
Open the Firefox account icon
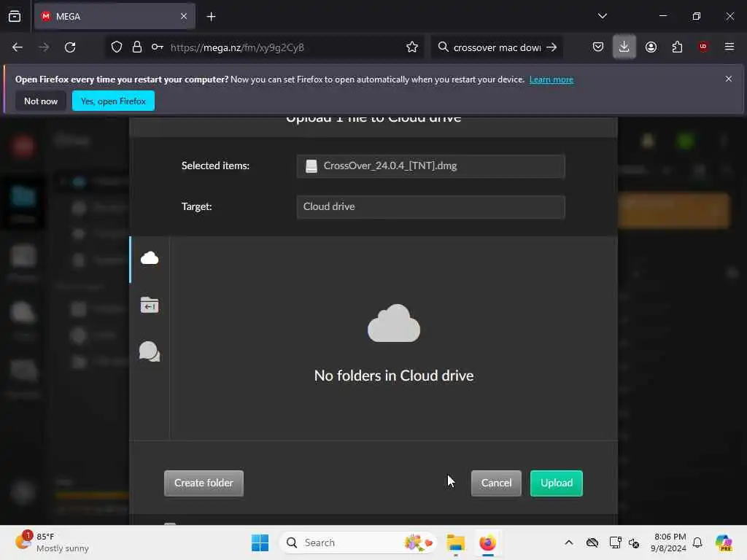tap(651, 47)
